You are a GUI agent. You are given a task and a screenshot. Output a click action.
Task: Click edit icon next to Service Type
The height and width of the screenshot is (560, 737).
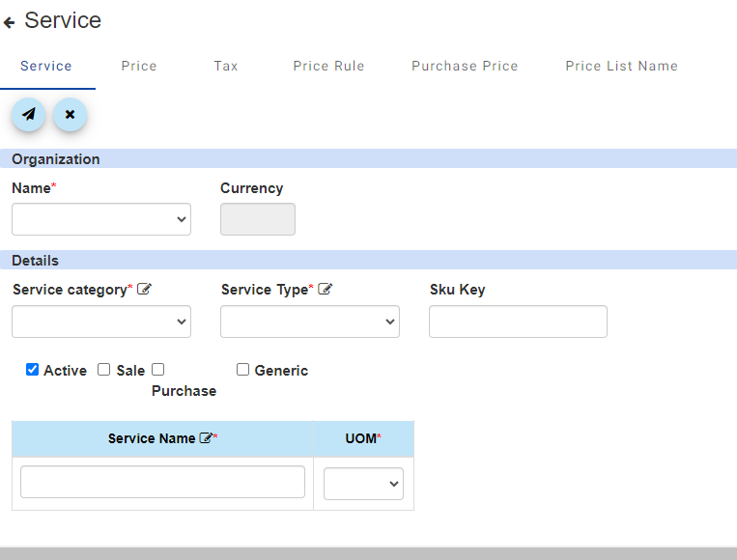click(325, 290)
